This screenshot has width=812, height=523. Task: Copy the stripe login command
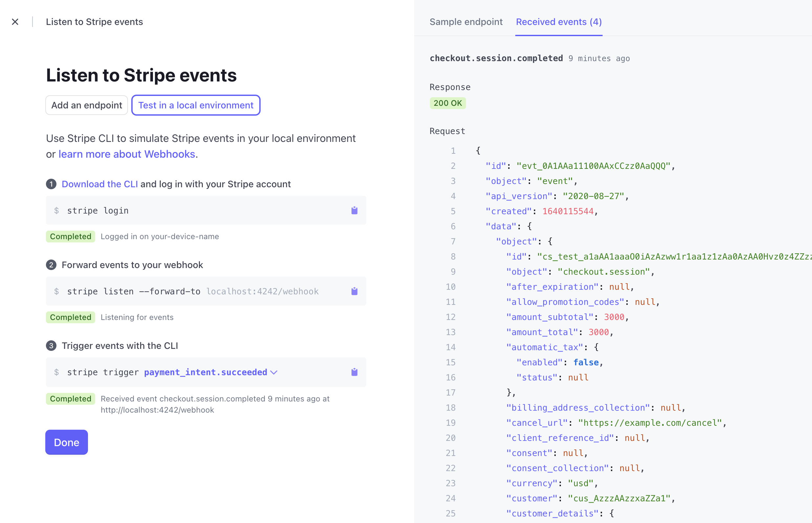click(x=354, y=210)
